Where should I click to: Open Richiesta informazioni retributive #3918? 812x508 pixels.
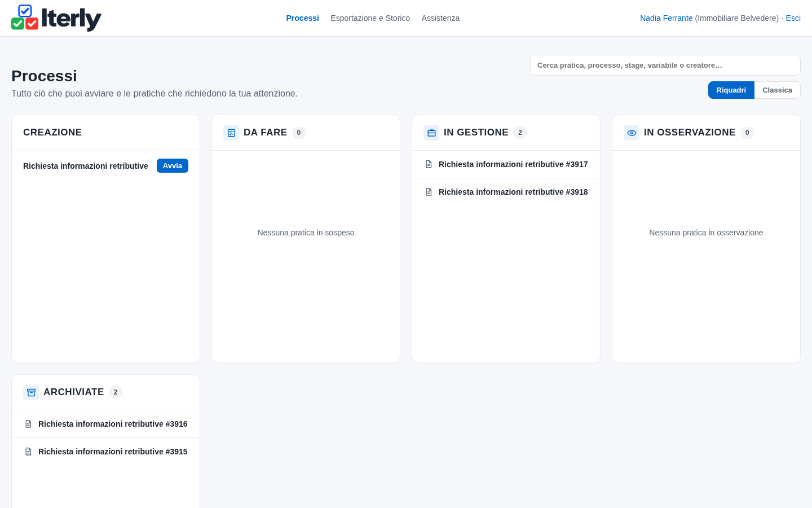506,192
